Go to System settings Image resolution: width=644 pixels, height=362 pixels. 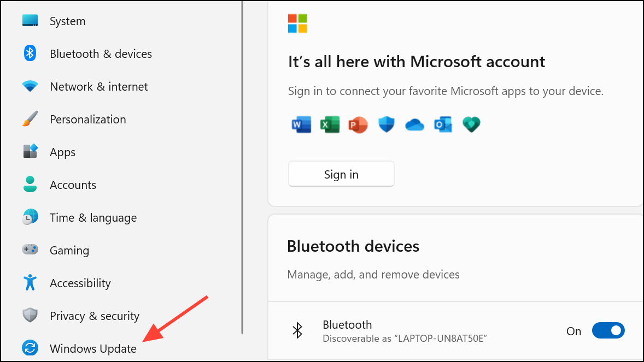click(67, 21)
